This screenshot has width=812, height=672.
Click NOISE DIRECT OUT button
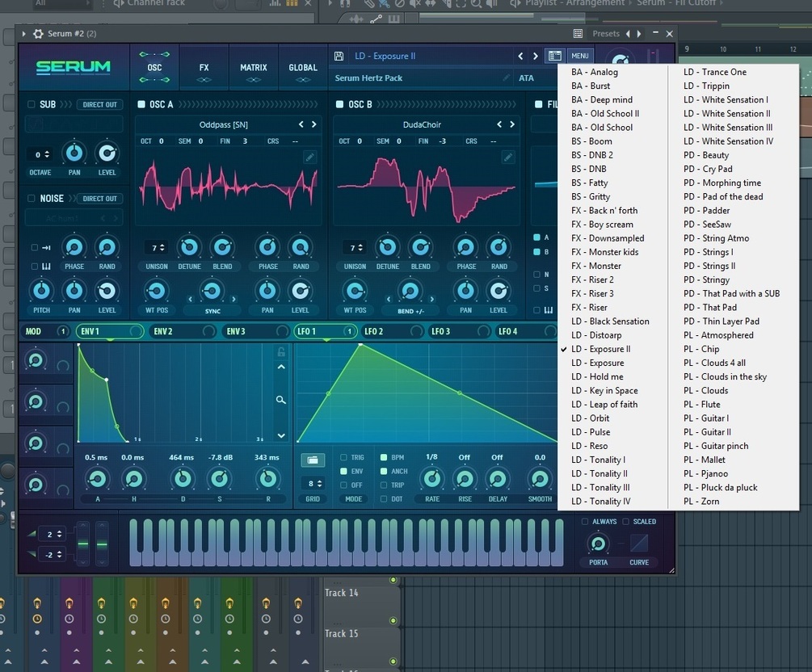pos(99,198)
